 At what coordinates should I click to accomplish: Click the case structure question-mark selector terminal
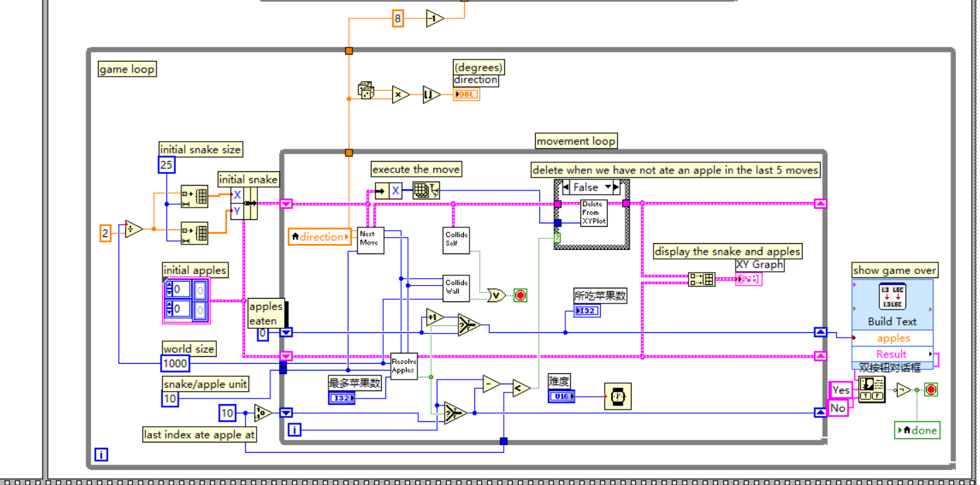(558, 238)
